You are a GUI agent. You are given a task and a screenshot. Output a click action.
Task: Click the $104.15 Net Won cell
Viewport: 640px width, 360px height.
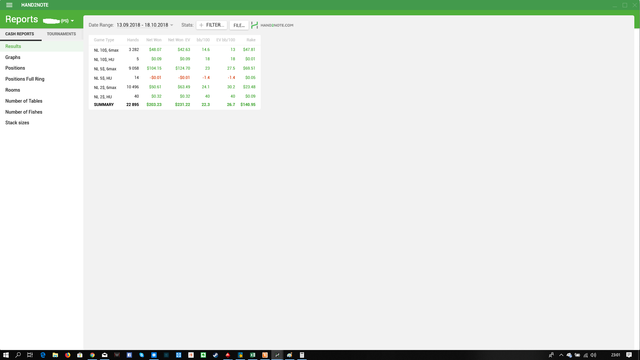[x=154, y=69]
